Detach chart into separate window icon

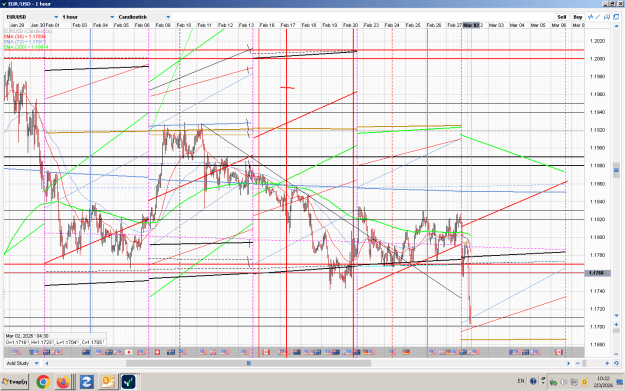(x=615, y=17)
